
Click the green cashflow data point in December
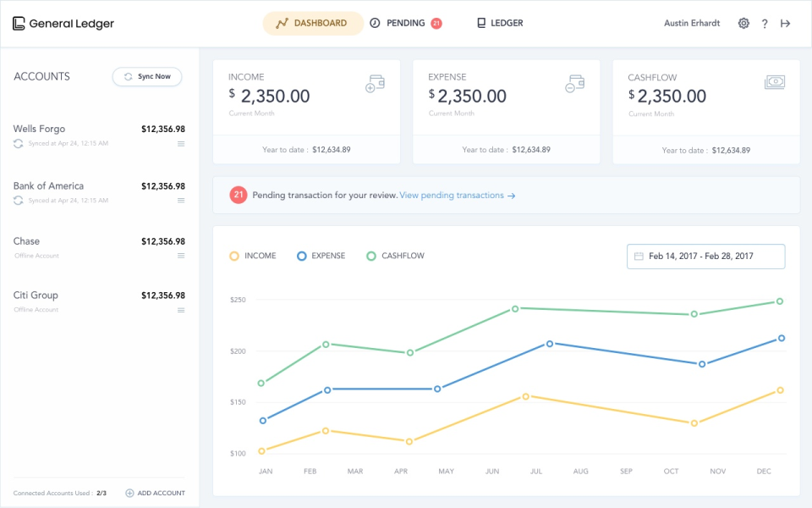point(780,301)
